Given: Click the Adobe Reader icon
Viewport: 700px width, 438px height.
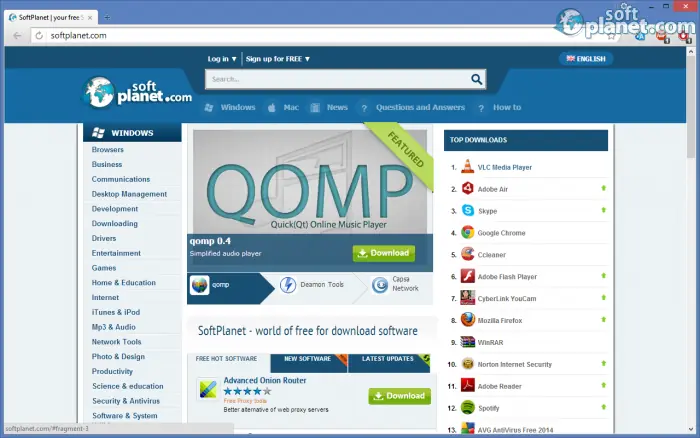Looking at the screenshot, I should (x=467, y=386).
